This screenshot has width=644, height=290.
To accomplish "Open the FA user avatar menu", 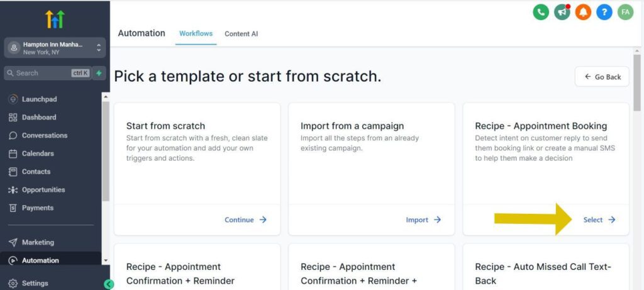I will pos(625,12).
